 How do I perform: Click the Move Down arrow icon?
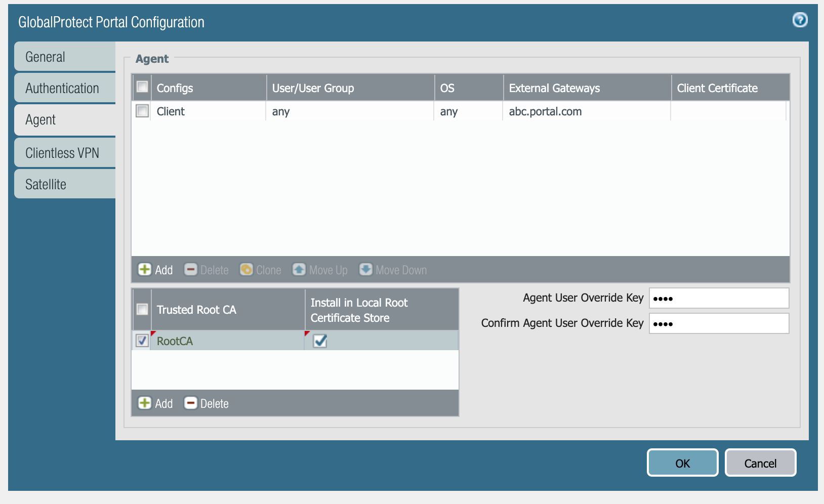click(x=365, y=270)
